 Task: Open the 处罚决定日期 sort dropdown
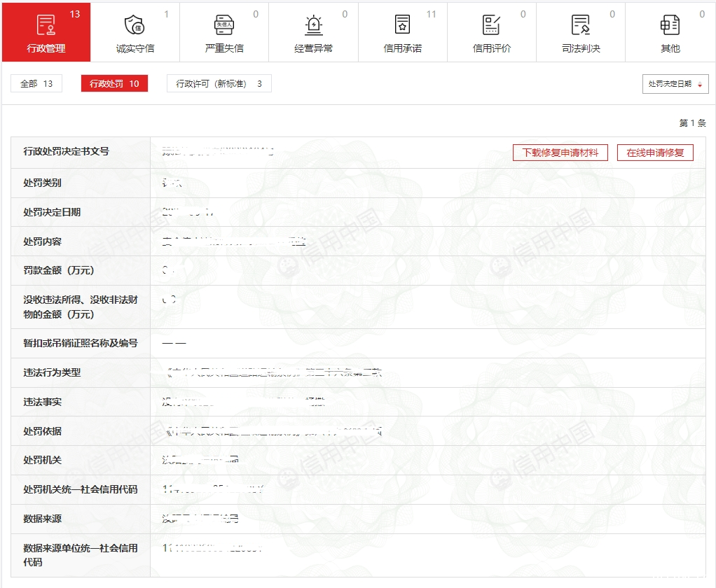675,84
